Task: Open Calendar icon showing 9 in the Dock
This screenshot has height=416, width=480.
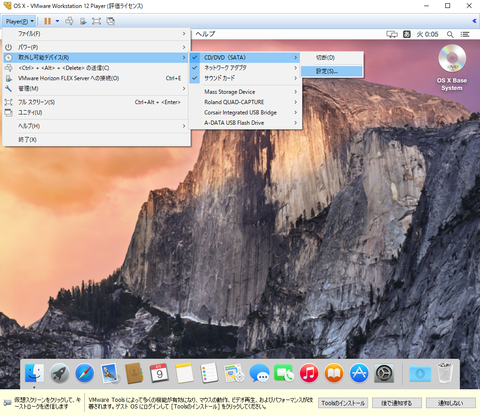Action: 159,373
